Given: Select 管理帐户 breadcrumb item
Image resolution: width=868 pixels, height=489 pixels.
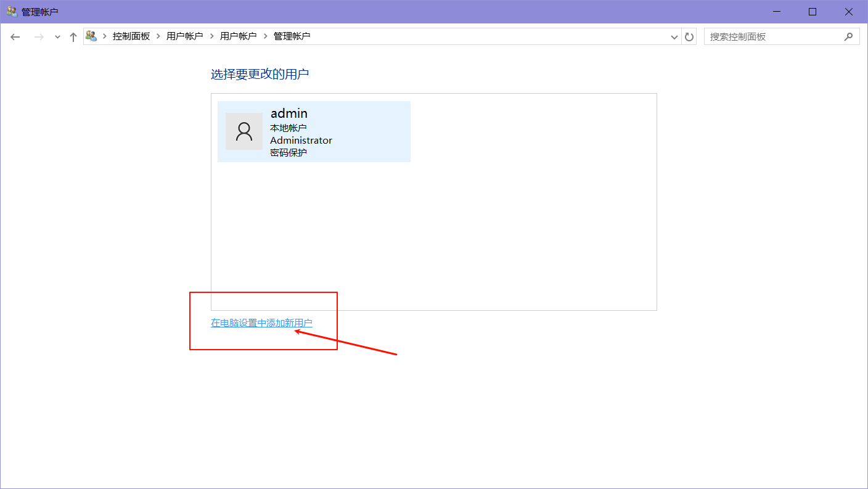Looking at the screenshot, I should pos(292,36).
